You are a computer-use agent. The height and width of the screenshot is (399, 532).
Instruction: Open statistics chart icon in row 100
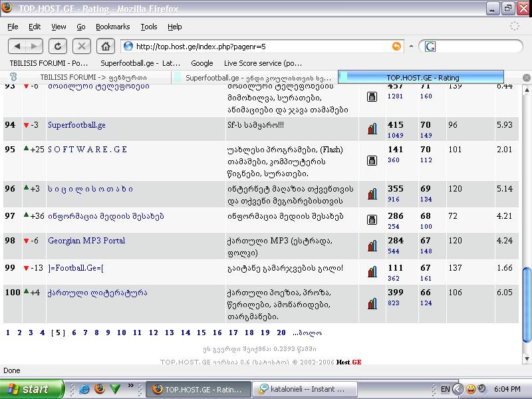372,304
